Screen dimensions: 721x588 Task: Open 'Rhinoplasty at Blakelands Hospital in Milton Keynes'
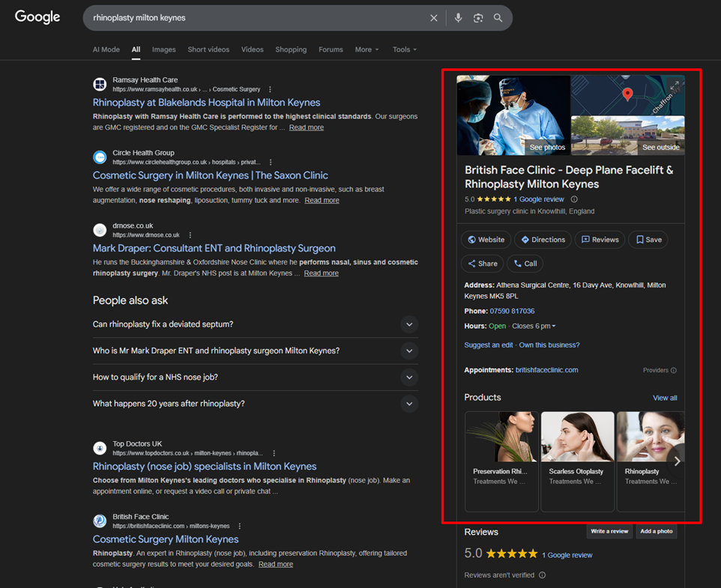(206, 103)
